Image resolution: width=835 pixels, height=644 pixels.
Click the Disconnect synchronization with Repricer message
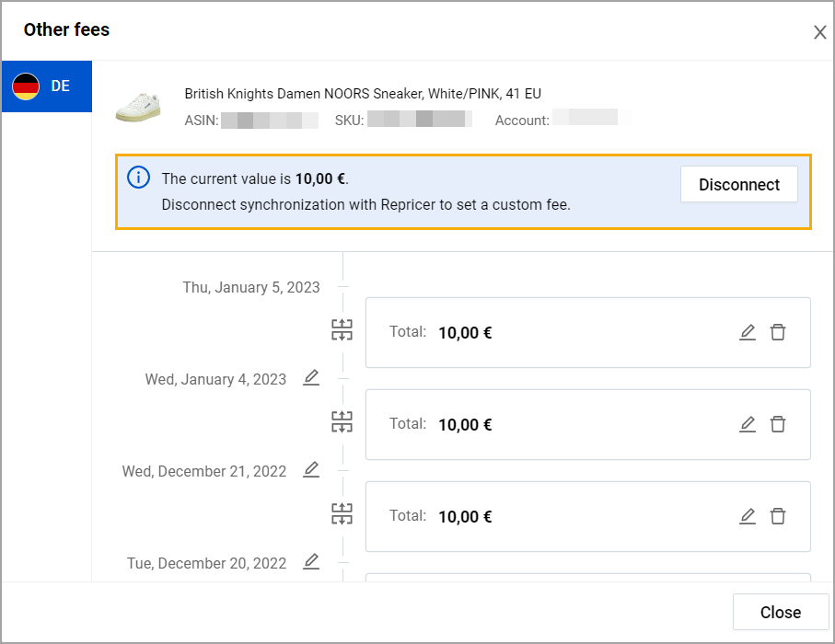(x=365, y=205)
